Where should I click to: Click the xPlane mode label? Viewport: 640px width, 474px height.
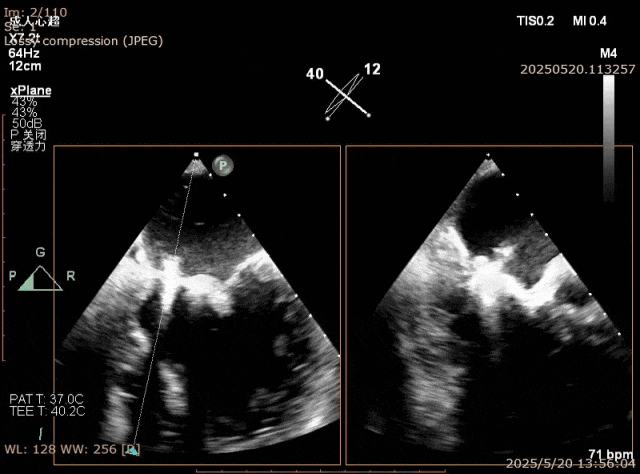coord(31,90)
